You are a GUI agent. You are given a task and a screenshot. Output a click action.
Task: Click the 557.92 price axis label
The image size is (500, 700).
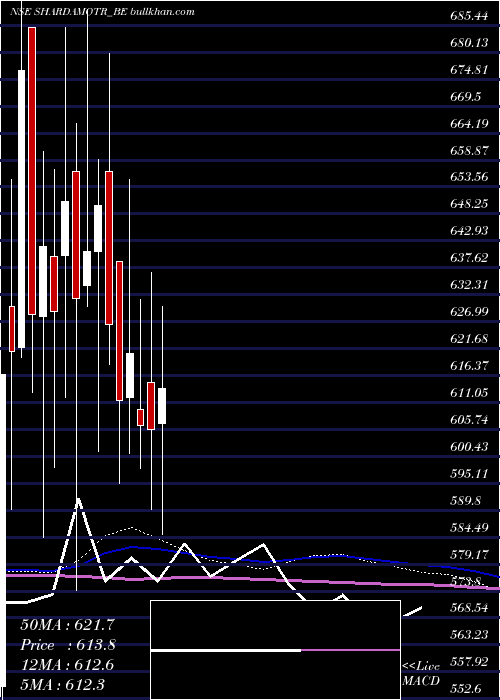pyautogui.click(x=469, y=661)
